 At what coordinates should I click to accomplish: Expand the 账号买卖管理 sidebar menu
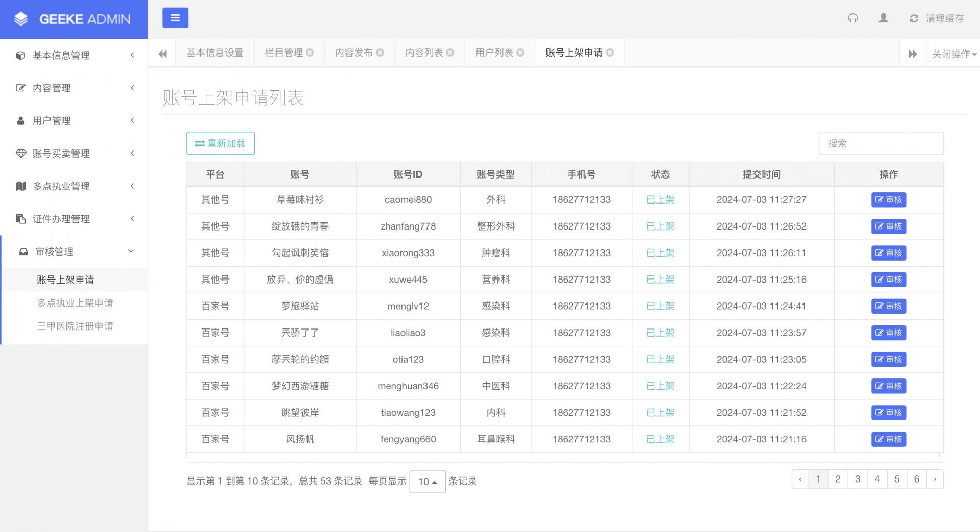pyautogui.click(x=74, y=154)
